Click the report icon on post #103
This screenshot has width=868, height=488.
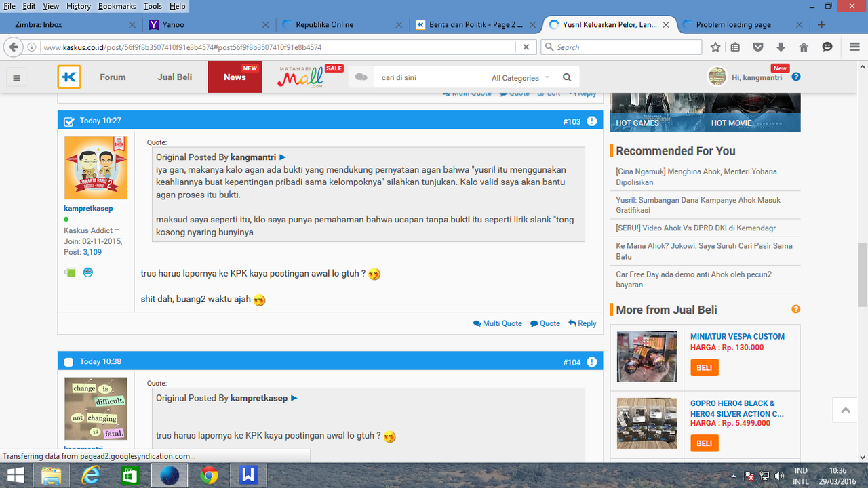coord(592,121)
